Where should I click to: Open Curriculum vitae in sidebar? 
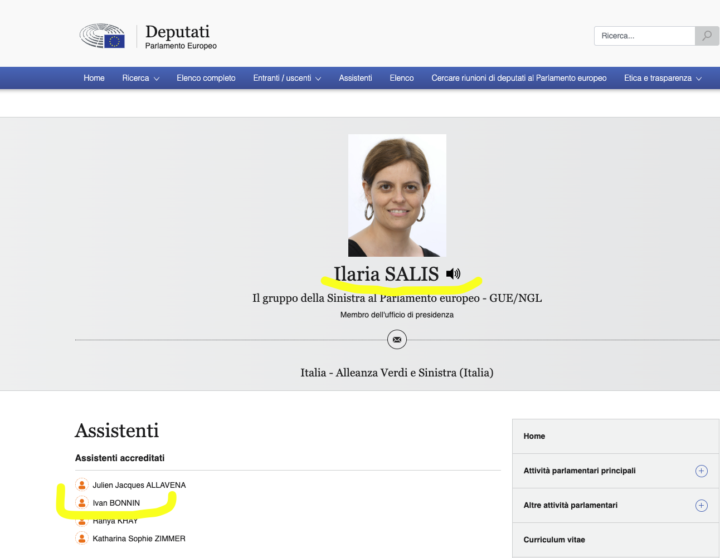553,540
